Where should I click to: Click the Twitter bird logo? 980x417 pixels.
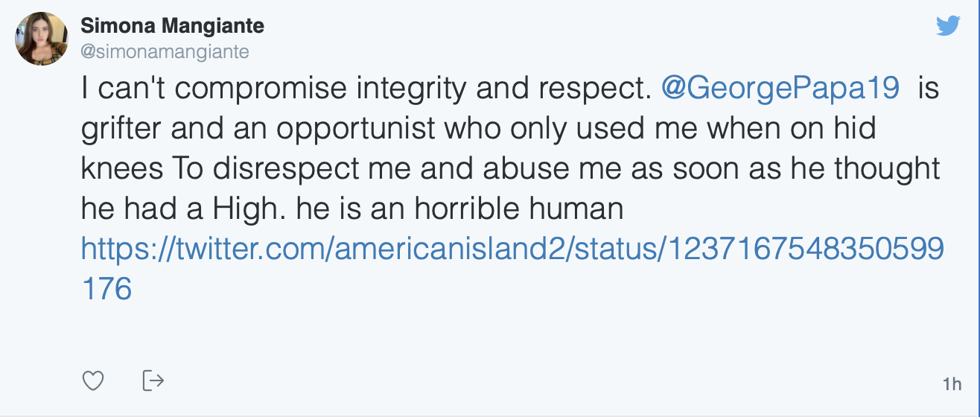tap(948, 27)
